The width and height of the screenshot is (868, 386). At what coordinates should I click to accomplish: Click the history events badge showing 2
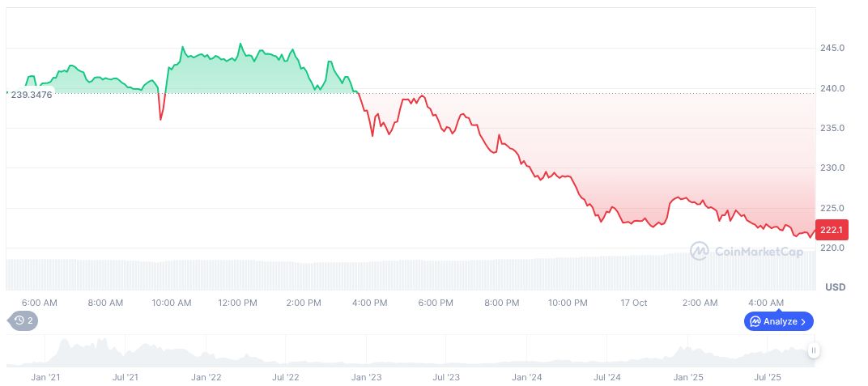pyautogui.click(x=23, y=321)
